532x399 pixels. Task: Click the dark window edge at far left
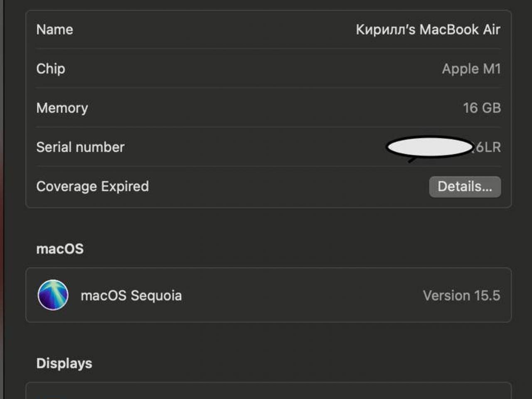pos(2,199)
